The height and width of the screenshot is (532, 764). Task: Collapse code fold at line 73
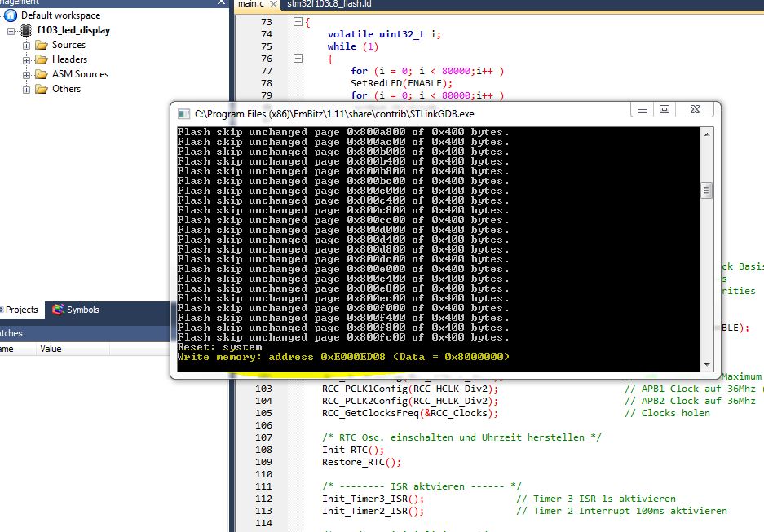(x=298, y=22)
